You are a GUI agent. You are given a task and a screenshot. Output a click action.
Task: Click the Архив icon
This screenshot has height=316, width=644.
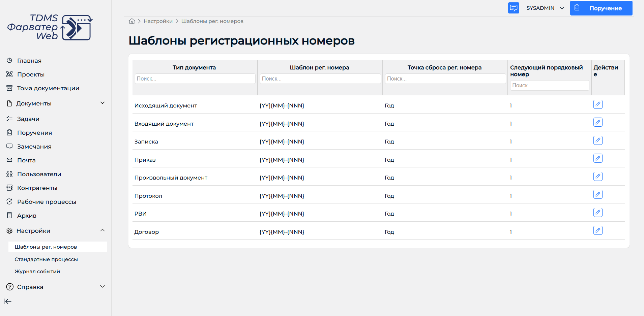9,215
